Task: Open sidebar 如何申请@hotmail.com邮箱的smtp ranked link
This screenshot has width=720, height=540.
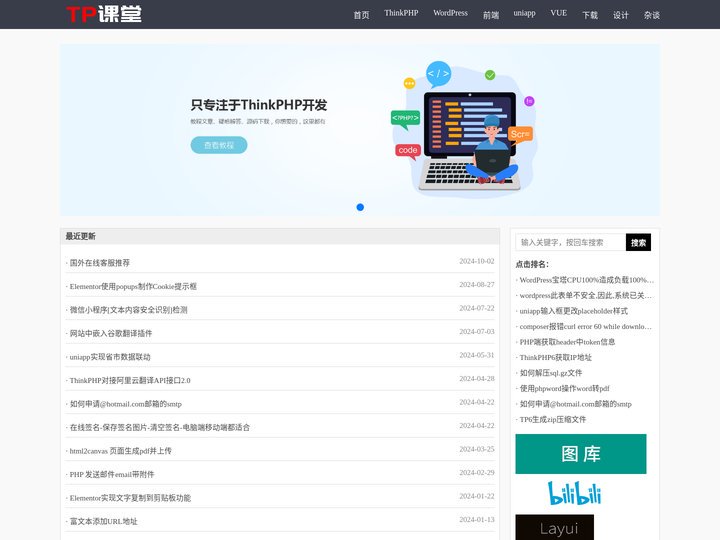Action: click(x=576, y=404)
